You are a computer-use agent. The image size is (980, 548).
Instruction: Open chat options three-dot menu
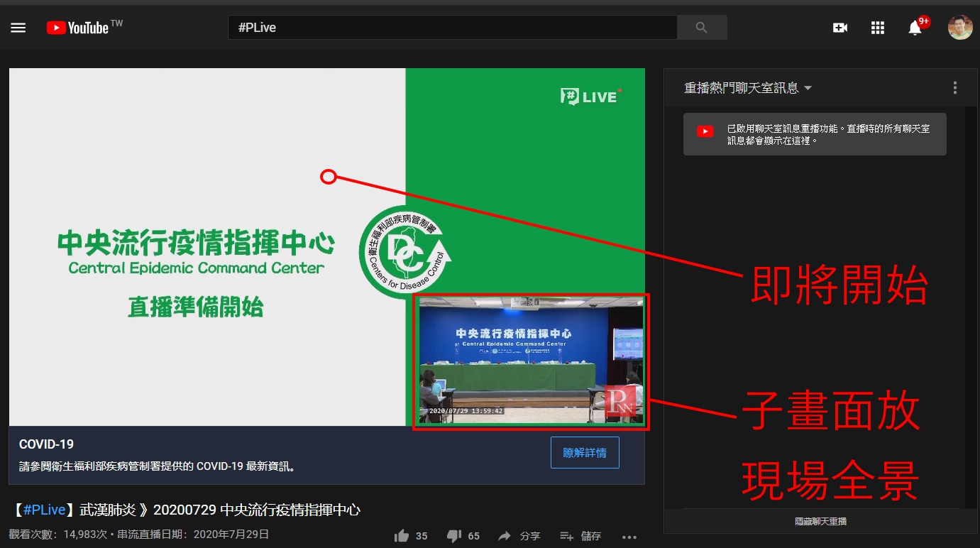pyautogui.click(x=955, y=87)
